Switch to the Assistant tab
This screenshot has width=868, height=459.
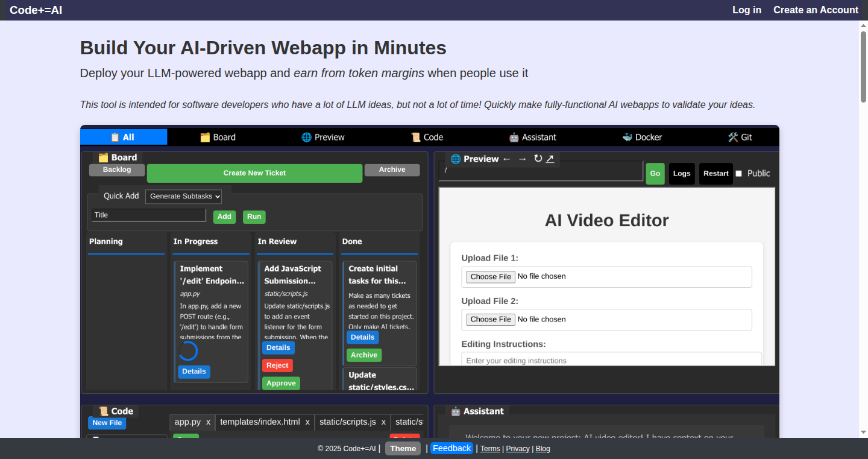point(532,137)
